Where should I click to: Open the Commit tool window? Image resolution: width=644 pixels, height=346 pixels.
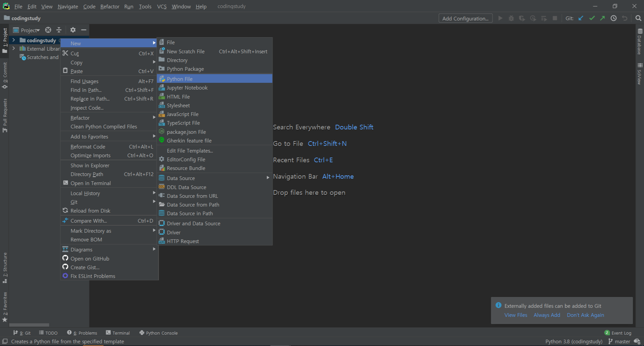[x=5, y=75]
